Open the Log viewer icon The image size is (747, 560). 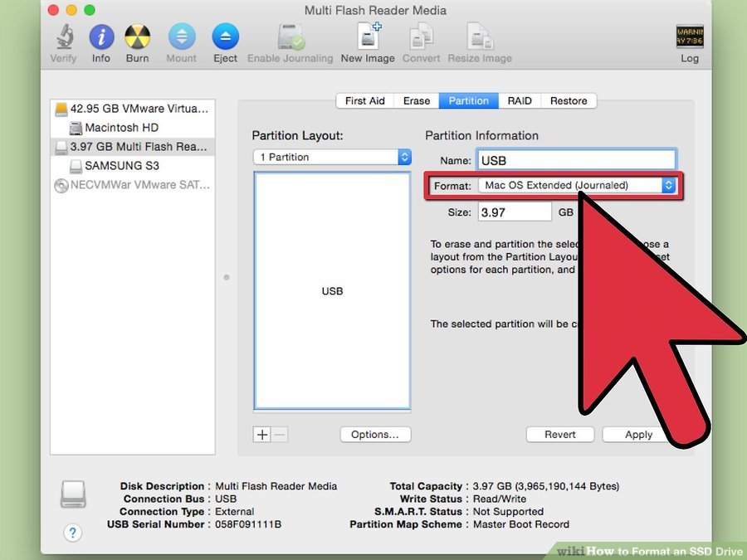point(690,37)
